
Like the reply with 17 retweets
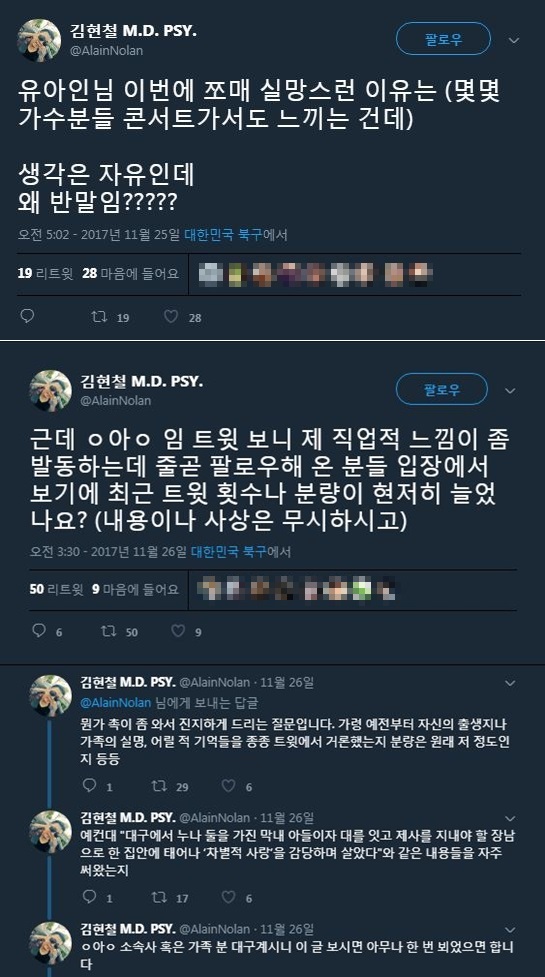(229, 897)
